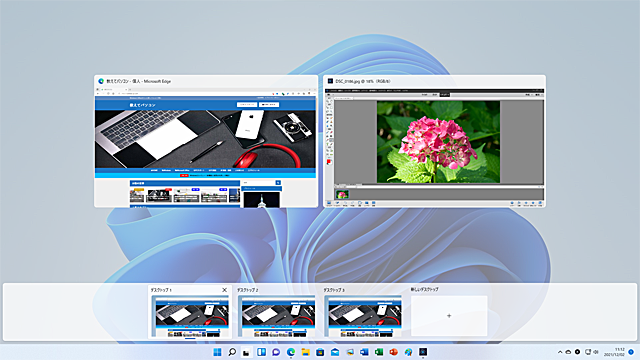640x360 pixels.
Task: Click the taskbar icon right of PowerPoint
Action: tap(408, 352)
